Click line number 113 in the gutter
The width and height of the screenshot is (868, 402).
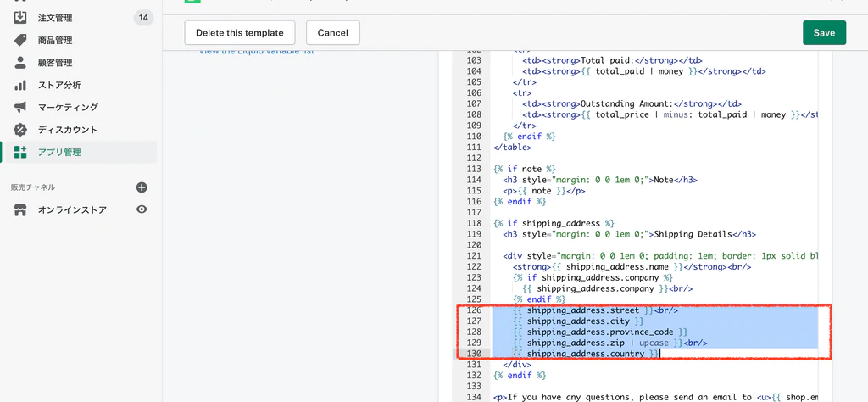[x=474, y=169]
